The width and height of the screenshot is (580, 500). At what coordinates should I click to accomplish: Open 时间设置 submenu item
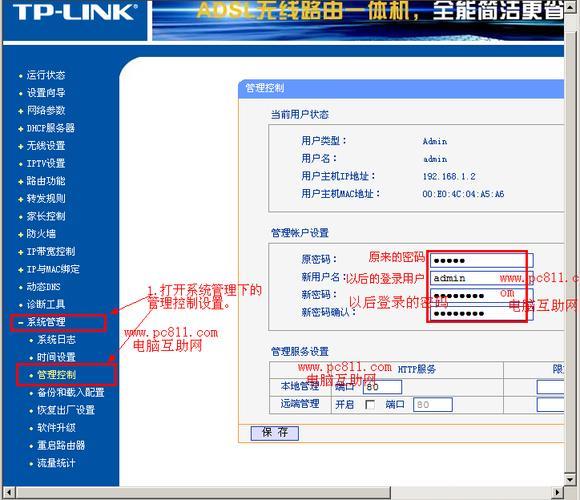click(x=56, y=357)
